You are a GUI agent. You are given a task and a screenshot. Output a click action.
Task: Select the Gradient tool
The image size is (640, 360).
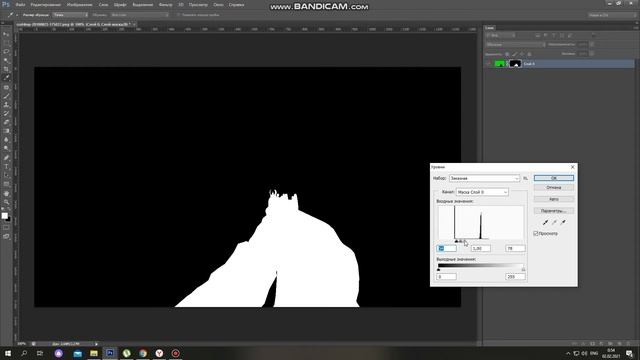(6, 131)
